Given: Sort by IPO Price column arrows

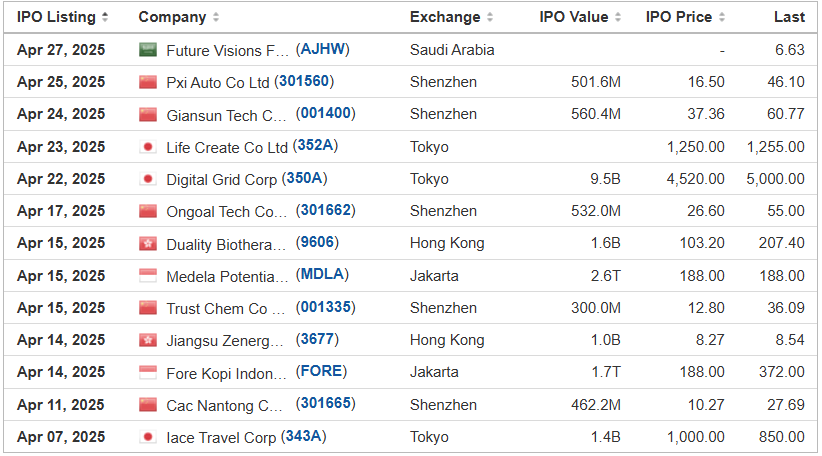Looking at the screenshot, I should click(x=721, y=17).
